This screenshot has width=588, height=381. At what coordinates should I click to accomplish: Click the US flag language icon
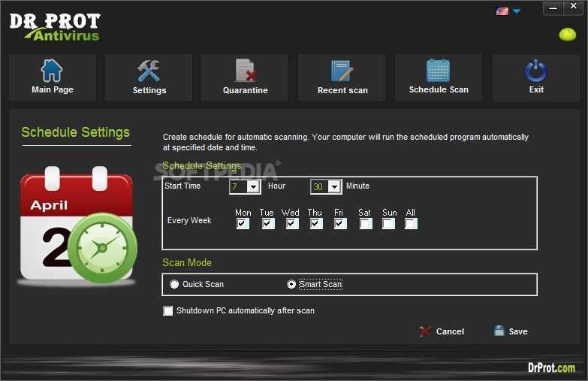pyautogui.click(x=502, y=11)
